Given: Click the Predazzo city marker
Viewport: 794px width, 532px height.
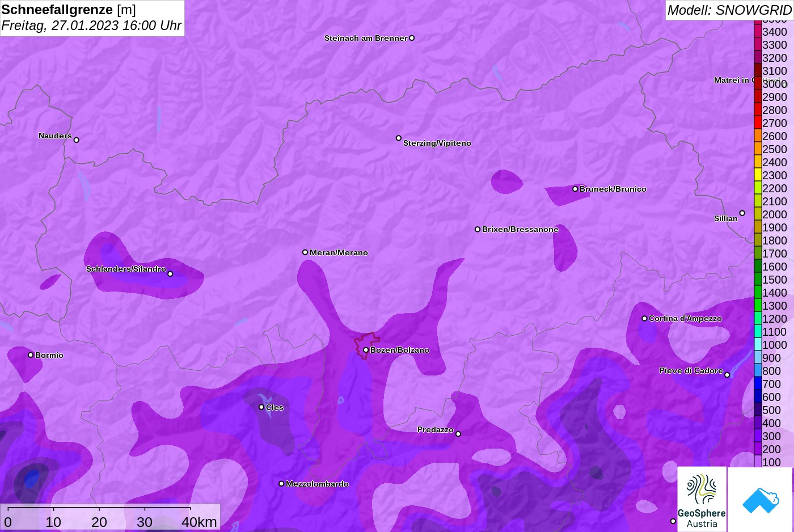Looking at the screenshot, I should [458, 434].
